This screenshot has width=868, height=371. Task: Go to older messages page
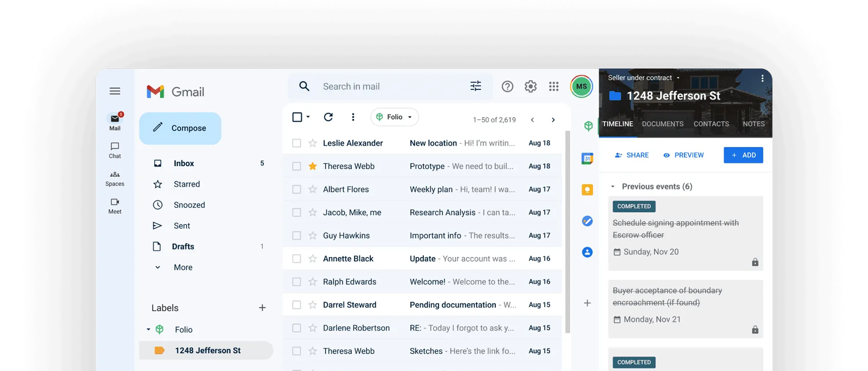[553, 120]
